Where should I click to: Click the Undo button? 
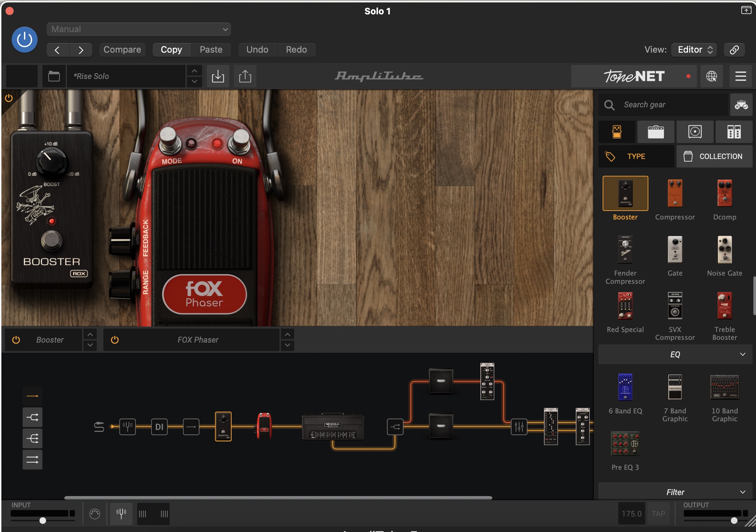tap(257, 50)
